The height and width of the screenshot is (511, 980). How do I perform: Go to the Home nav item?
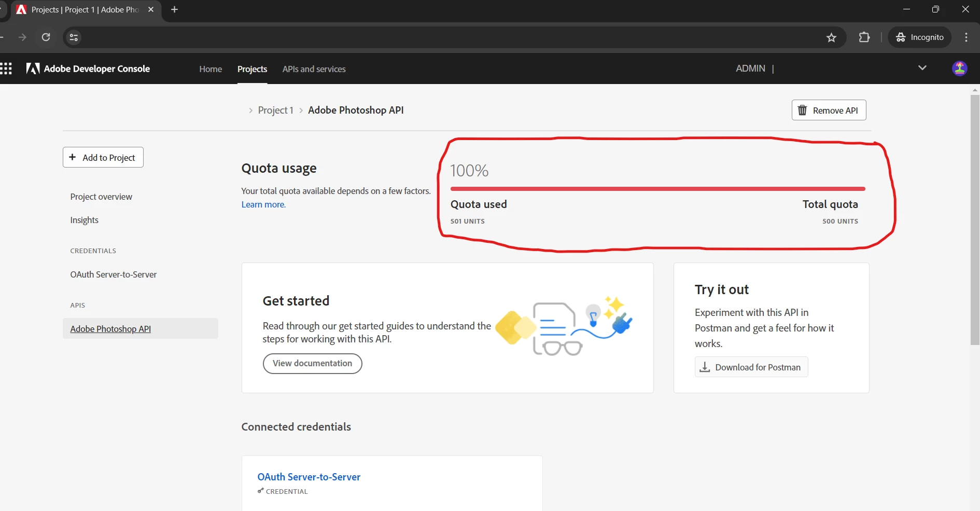tap(211, 69)
